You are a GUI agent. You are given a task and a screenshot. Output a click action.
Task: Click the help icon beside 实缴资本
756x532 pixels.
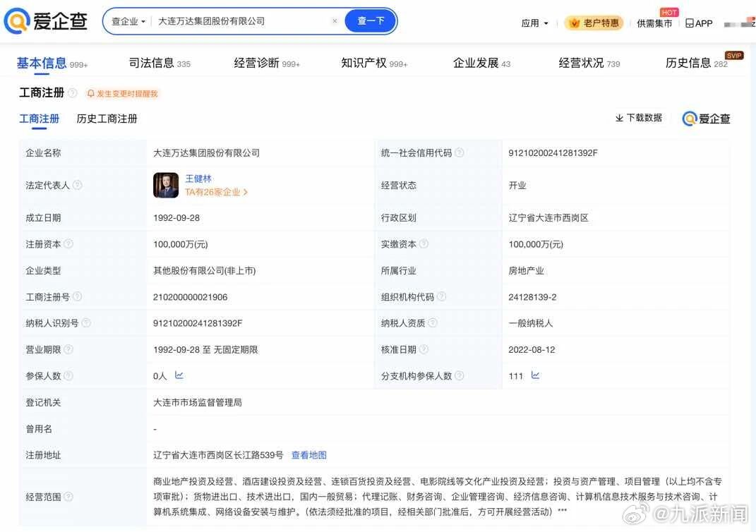point(424,244)
